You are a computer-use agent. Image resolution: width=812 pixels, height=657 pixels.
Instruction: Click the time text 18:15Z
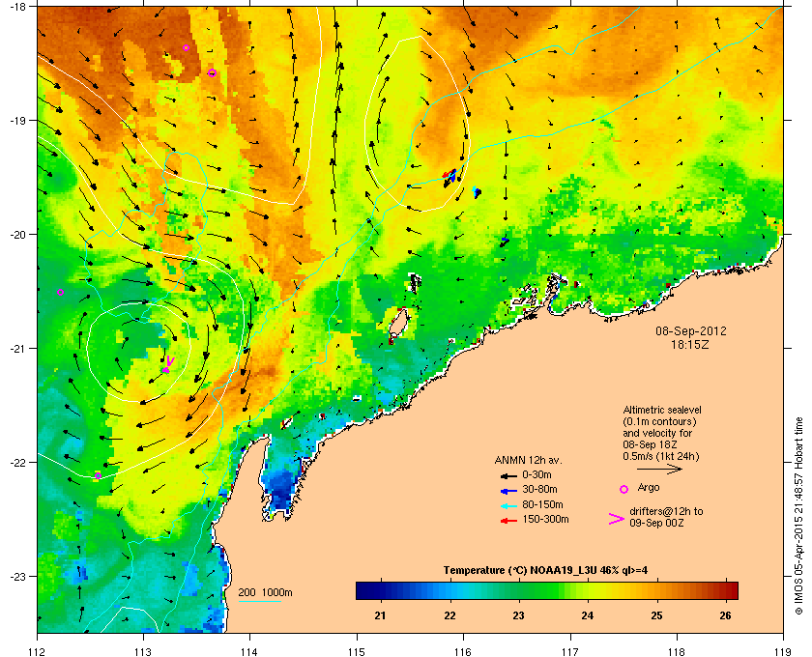point(690,344)
